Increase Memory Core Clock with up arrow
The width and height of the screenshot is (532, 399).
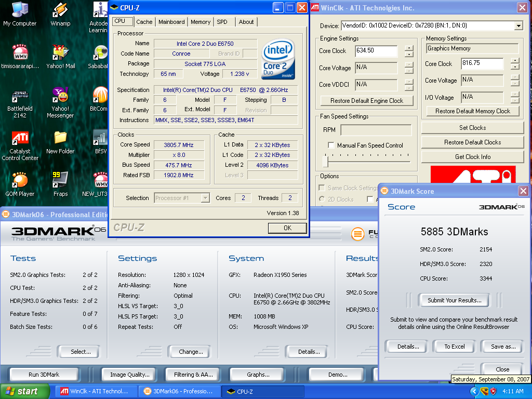515,61
